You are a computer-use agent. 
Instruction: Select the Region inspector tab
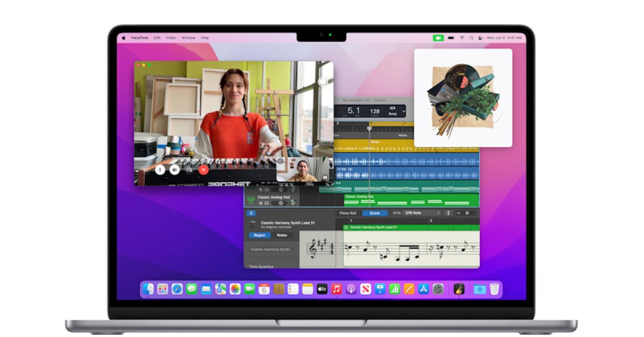pyautogui.click(x=260, y=235)
